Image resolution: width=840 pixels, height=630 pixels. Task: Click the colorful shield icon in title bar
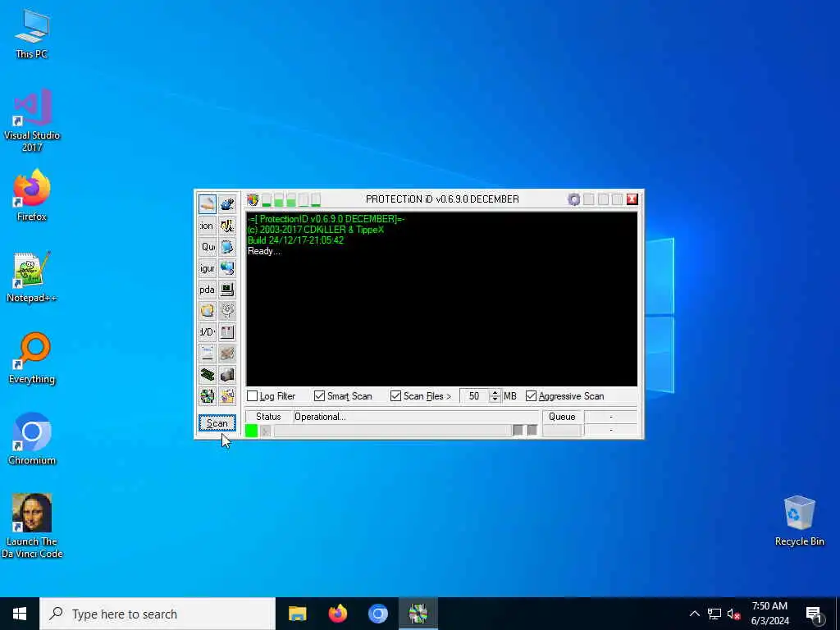tap(253, 200)
